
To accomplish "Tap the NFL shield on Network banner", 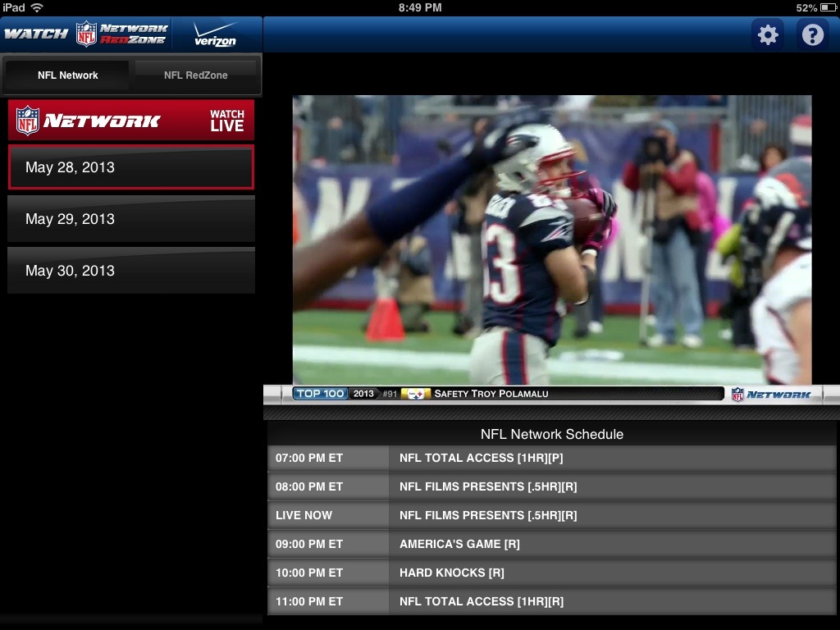I will click(28, 121).
